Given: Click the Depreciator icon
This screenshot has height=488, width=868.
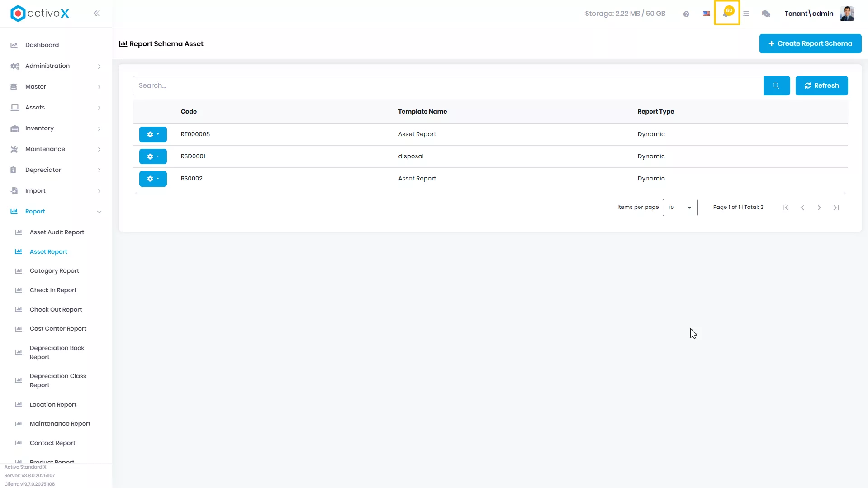Looking at the screenshot, I should tap(13, 170).
